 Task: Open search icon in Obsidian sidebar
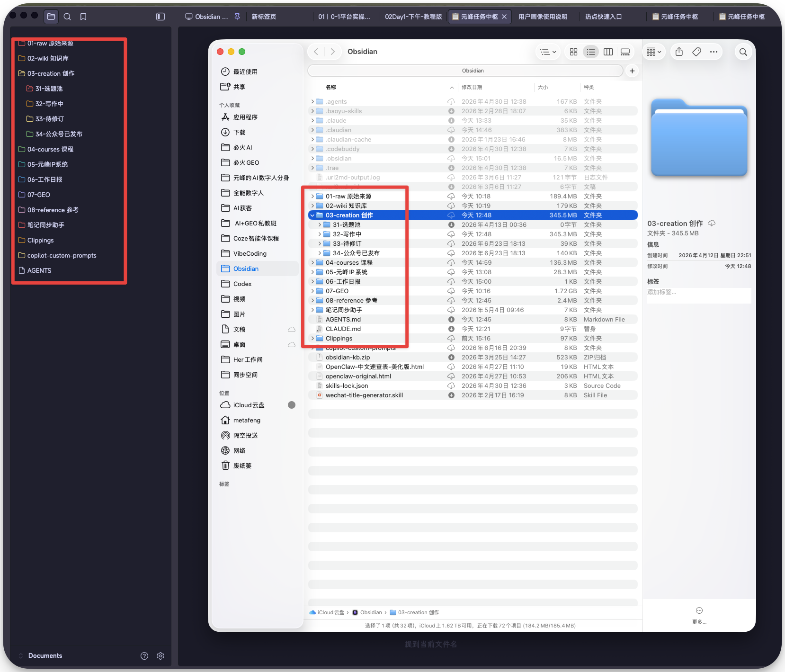tap(67, 17)
